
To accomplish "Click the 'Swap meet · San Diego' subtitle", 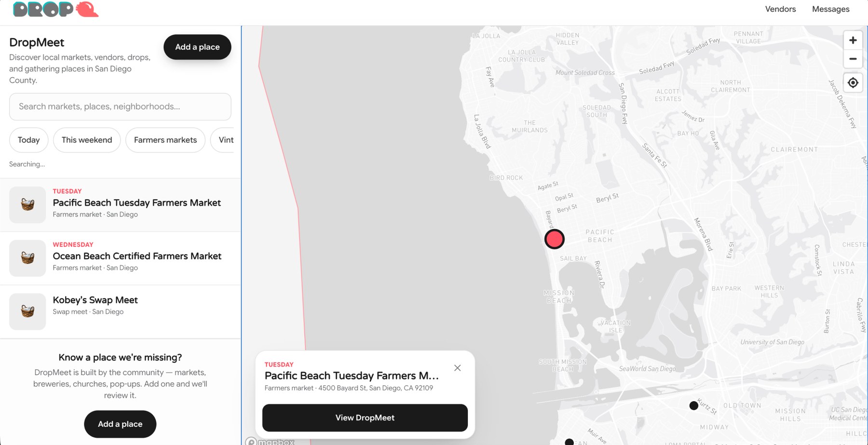I will (88, 311).
